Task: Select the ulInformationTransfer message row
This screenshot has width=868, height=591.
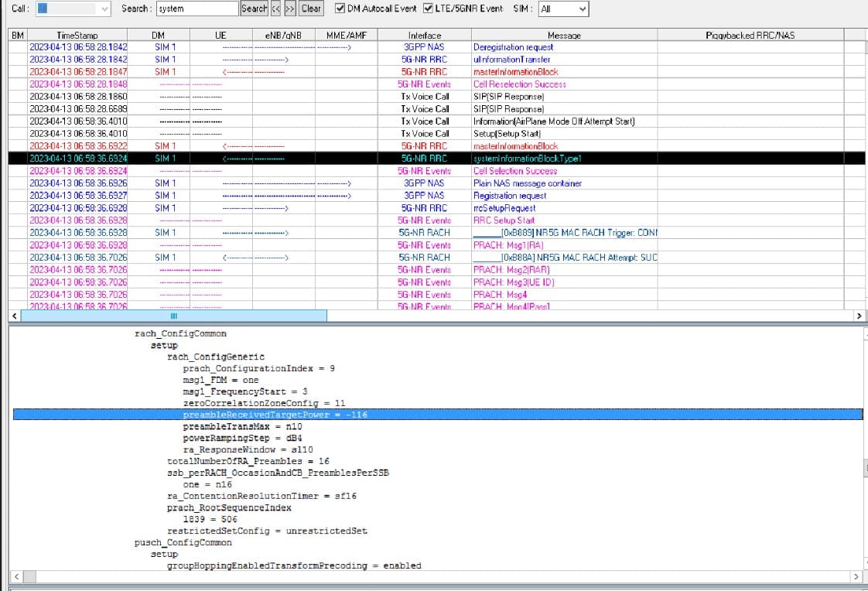Action: point(436,60)
